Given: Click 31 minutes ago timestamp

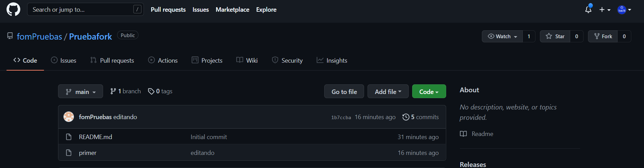Looking at the screenshot, I should [418, 137].
